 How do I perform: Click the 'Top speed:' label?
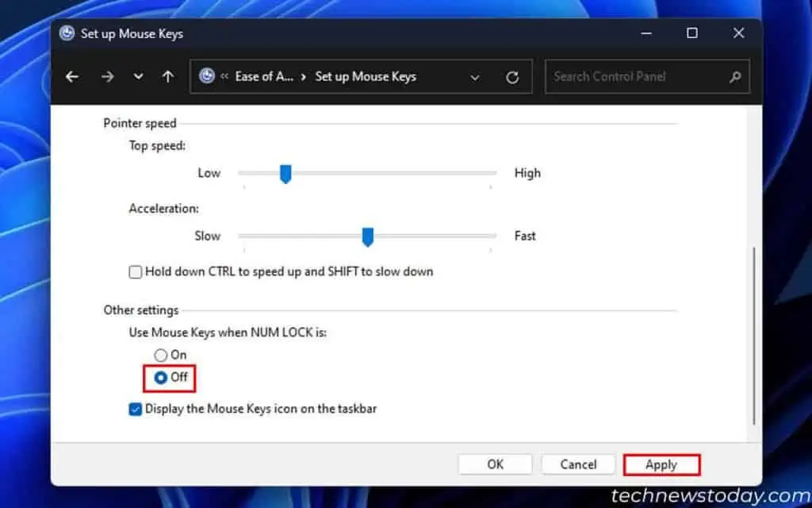point(157,146)
